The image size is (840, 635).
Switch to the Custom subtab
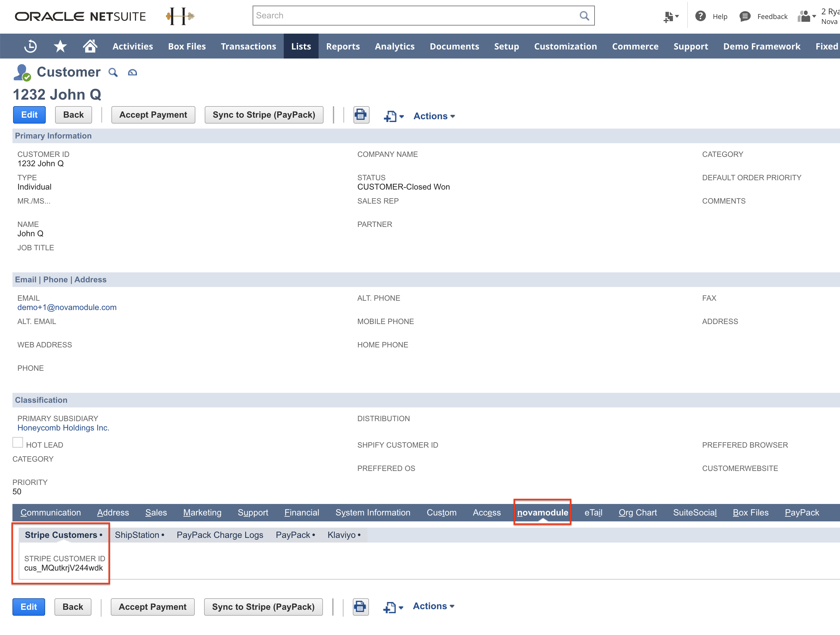click(441, 513)
